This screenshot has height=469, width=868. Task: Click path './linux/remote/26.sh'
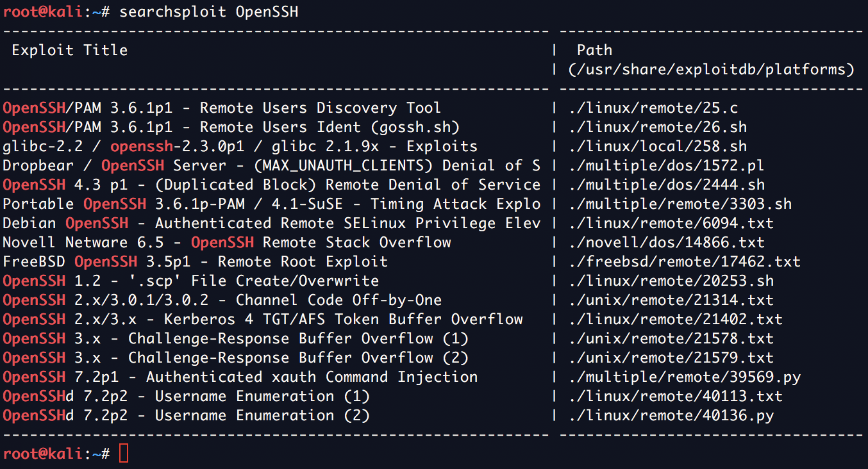click(x=658, y=127)
